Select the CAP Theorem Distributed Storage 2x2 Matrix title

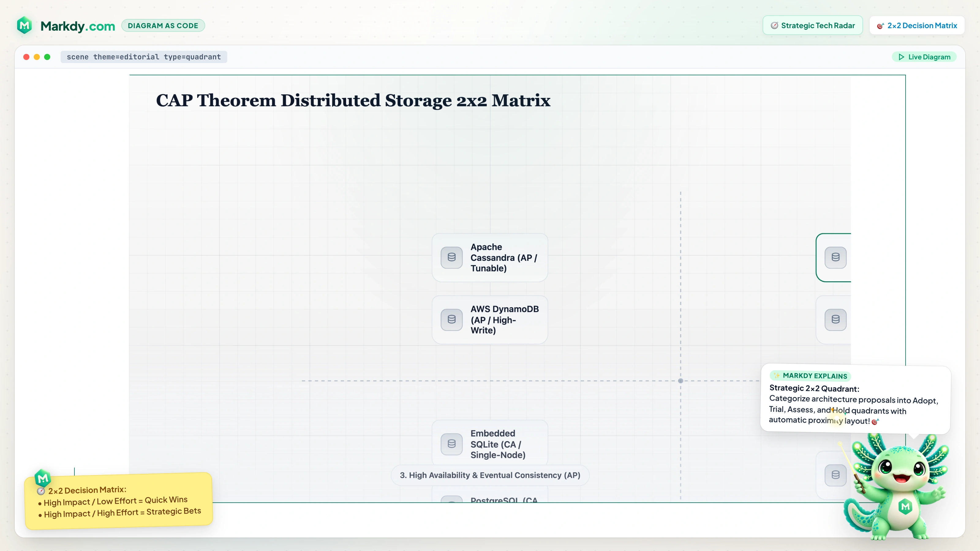point(353,100)
